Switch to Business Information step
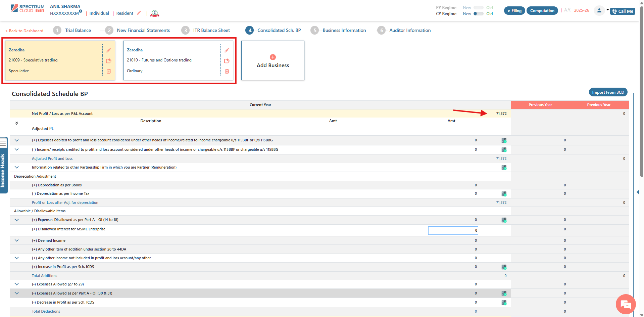This screenshot has height=317, width=644. pyautogui.click(x=344, y=30)
